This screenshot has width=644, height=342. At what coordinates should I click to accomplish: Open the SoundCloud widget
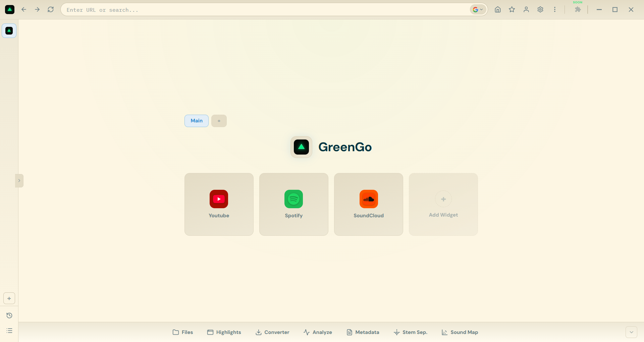click(x=369, y=204)
